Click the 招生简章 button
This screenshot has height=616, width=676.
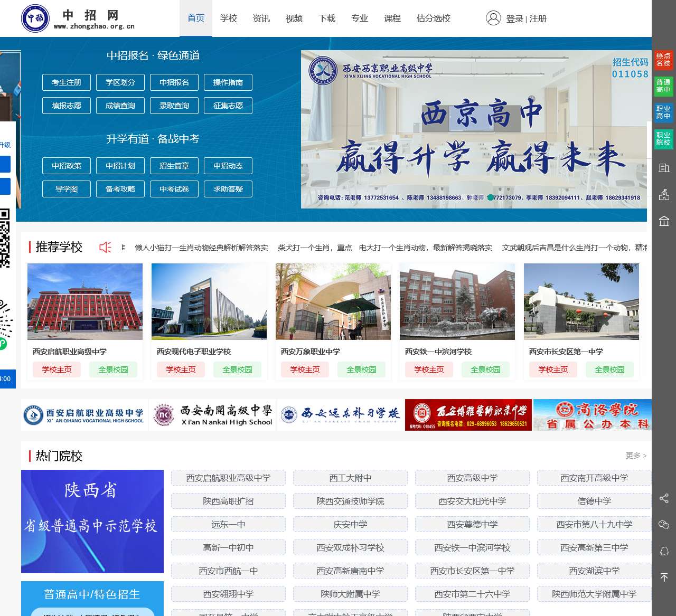[x=174, y=166]
